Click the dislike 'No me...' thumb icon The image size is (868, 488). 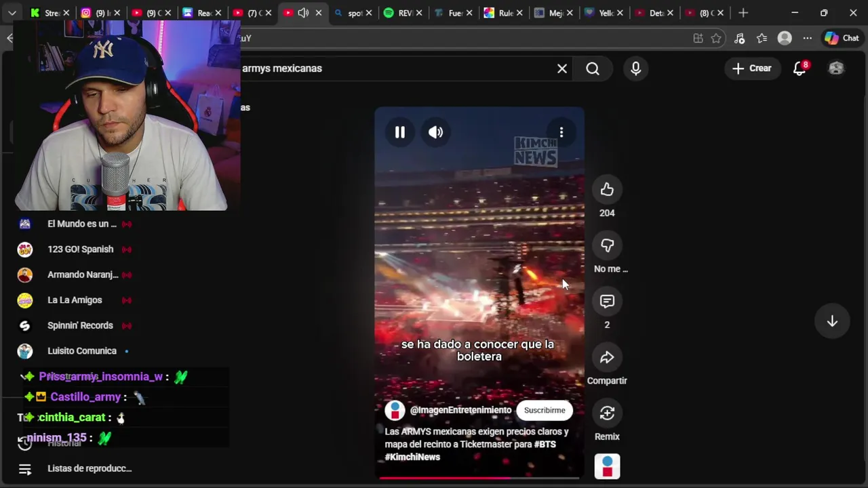pos(607,245)
